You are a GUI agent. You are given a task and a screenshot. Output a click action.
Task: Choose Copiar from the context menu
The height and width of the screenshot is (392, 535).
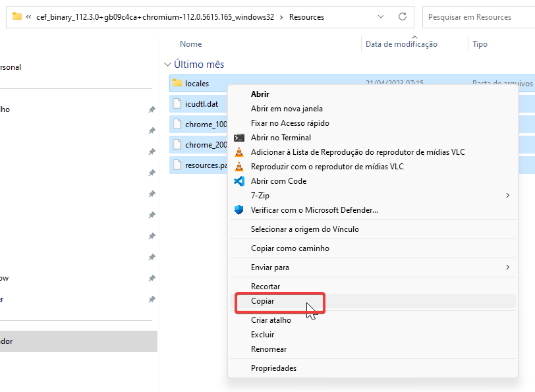[x=262, y=301]
